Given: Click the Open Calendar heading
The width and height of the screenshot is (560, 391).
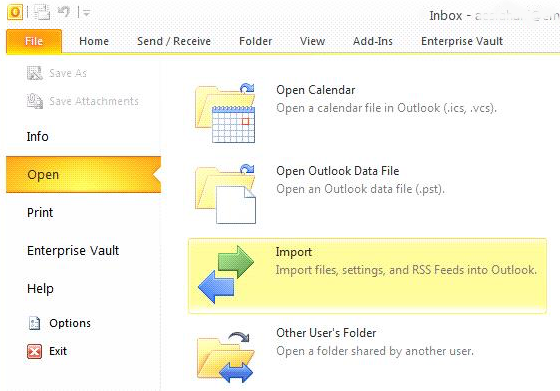Looking at the screenshot, I should [316, 90].
